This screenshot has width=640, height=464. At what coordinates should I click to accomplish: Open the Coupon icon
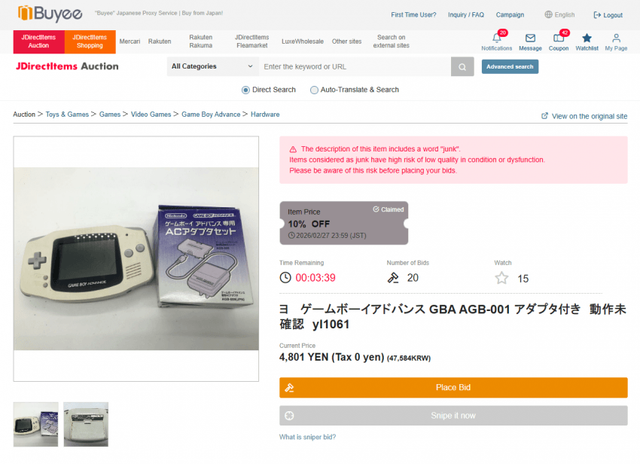tap(558, 38)
